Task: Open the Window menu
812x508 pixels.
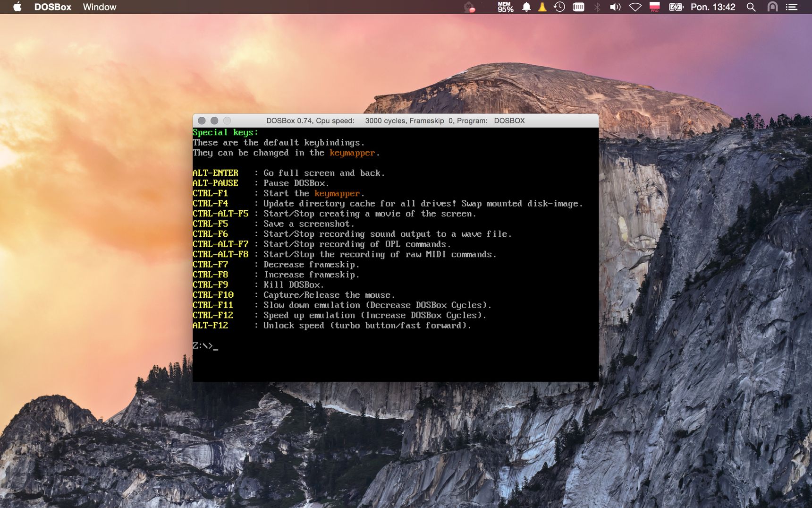Action: (x=100, y=7)
